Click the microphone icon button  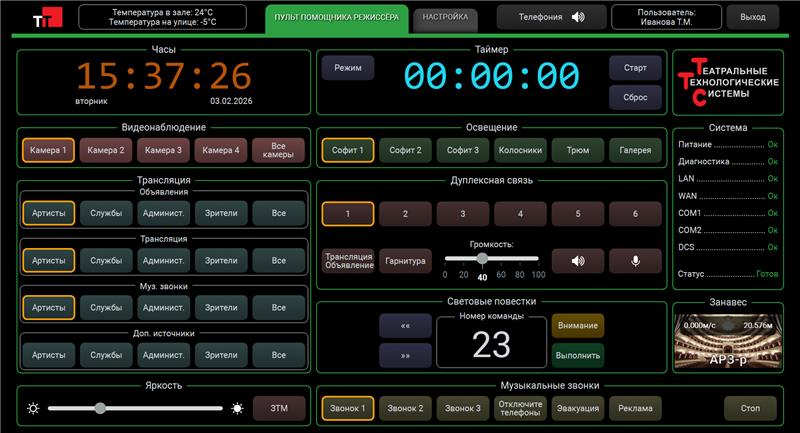point(634,261)
